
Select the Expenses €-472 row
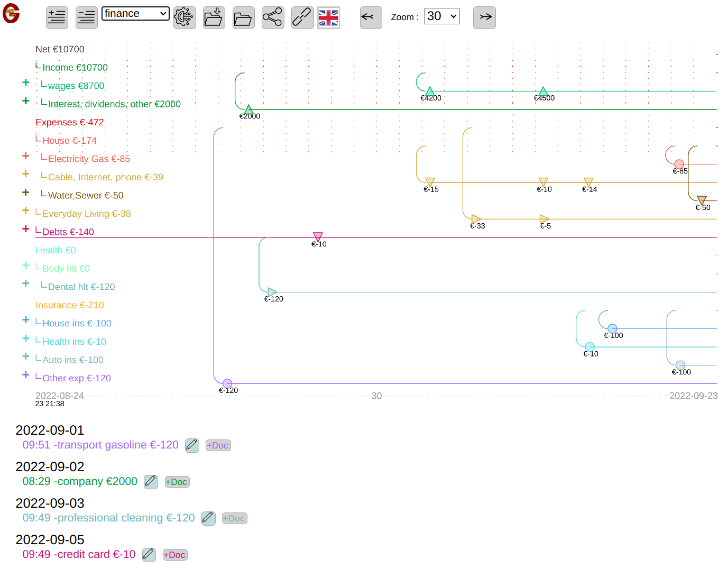(x=70, y=122)
